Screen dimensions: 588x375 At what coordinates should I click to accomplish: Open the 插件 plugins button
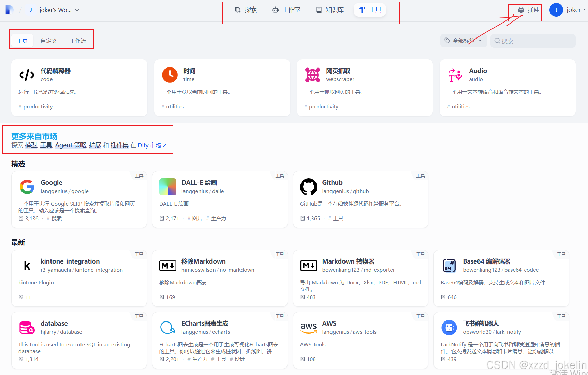point(528,10)
